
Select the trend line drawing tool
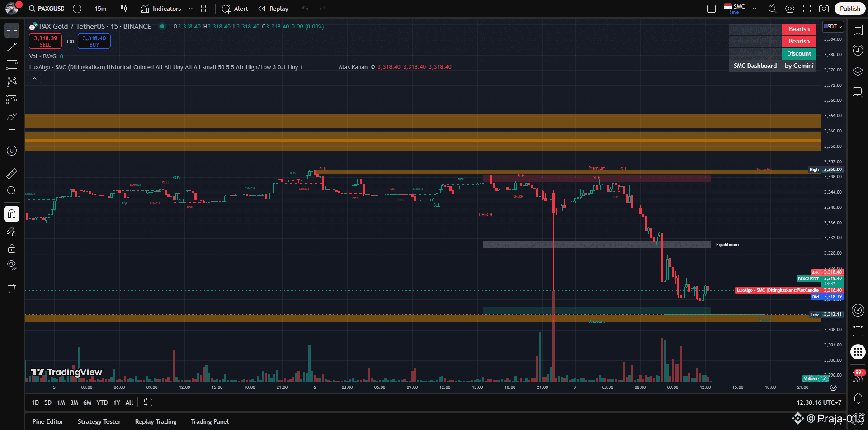[x=12, y=47]
